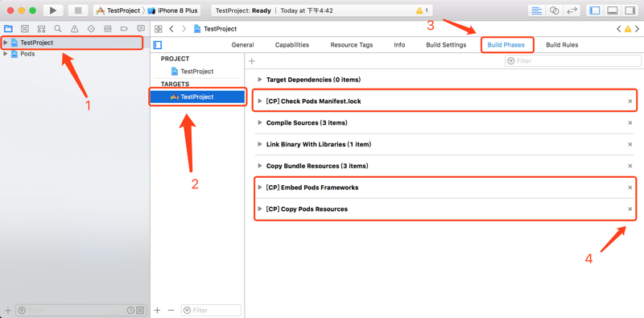The width and height of the screenshot is (644, 318).
Task: Toggle the project and targets list sidebar
Action: (x=158, y=45)
